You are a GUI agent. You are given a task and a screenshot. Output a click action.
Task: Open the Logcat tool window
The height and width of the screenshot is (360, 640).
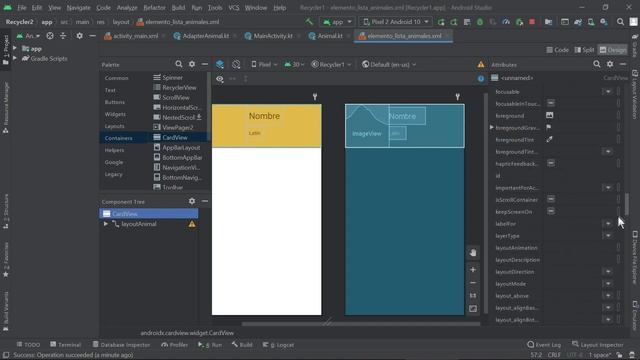click(x=278, y=345)
